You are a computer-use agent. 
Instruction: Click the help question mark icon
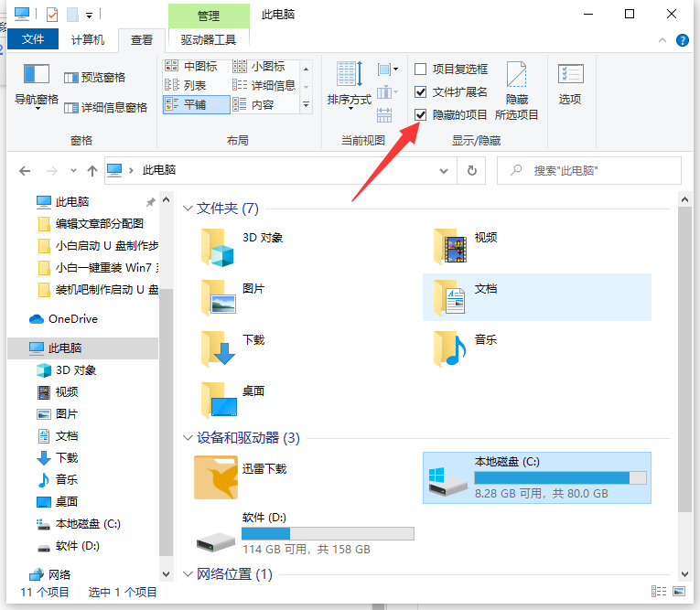[682, 39]
